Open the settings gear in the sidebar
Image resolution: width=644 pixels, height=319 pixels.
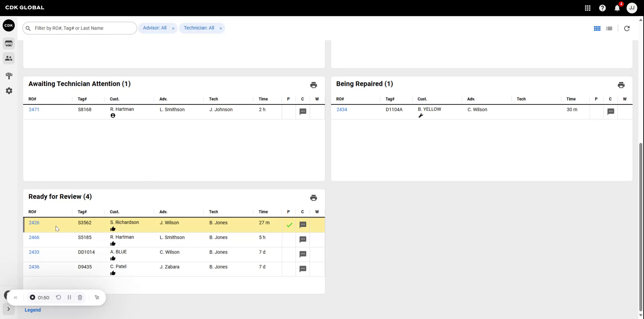coord(9,90)
